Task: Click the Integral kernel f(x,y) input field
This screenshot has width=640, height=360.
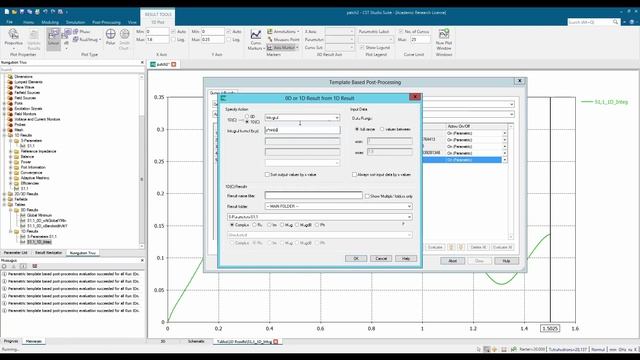Action: (x=302, y=130)
